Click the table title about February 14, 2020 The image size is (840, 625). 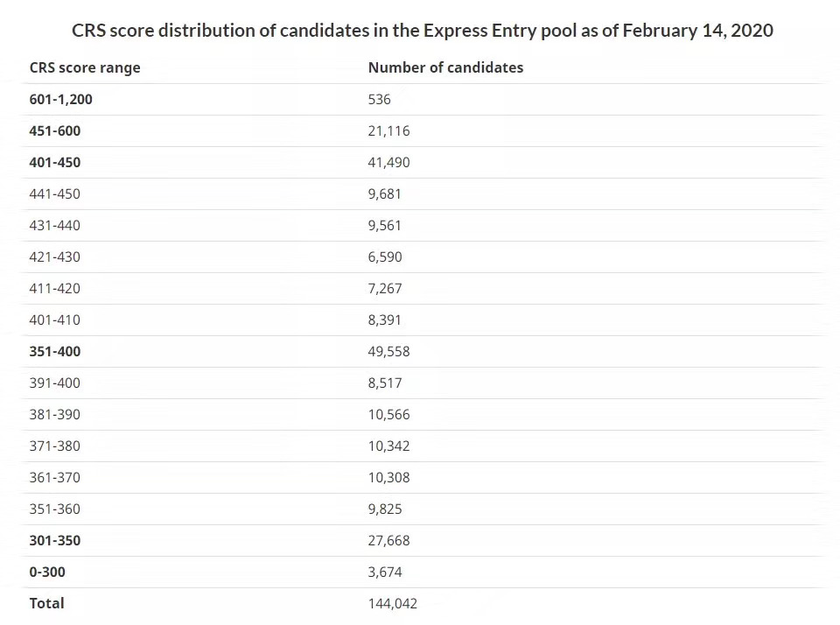(x=422, y=31)
